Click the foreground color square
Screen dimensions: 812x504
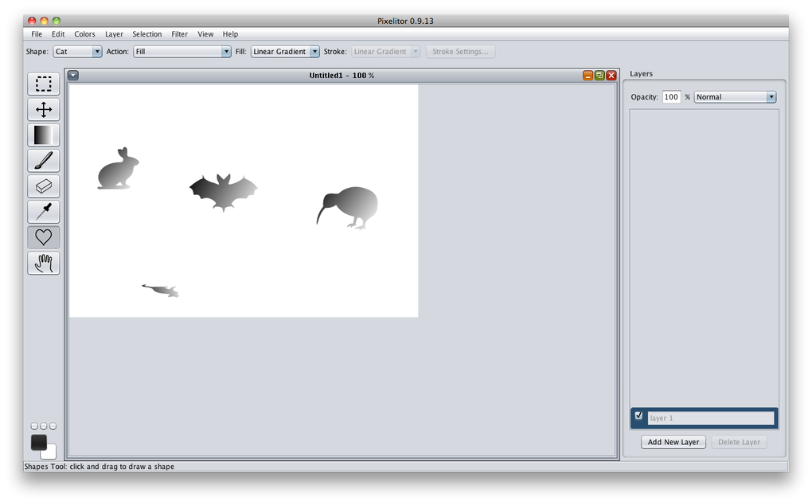click(x=37, y=440)
